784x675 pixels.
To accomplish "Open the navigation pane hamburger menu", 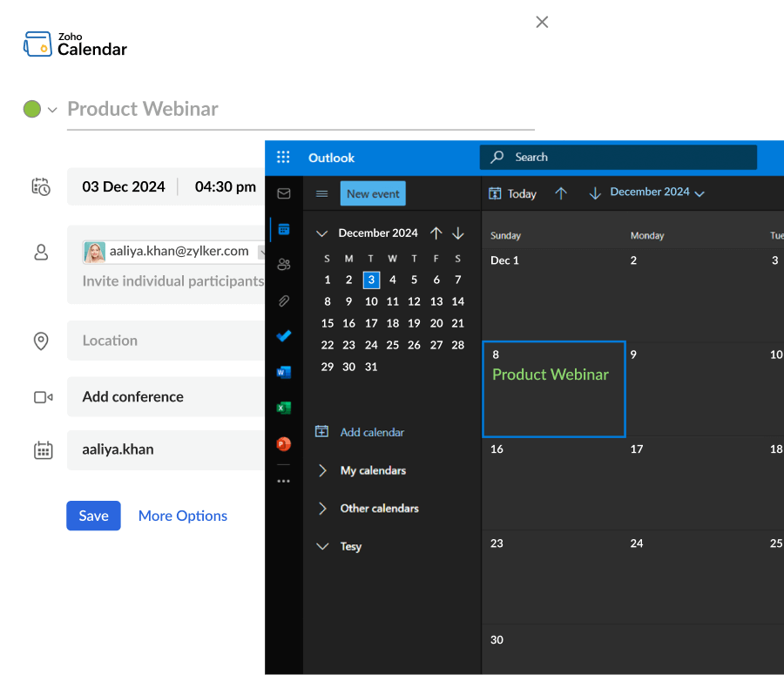I will coord(321,192).
